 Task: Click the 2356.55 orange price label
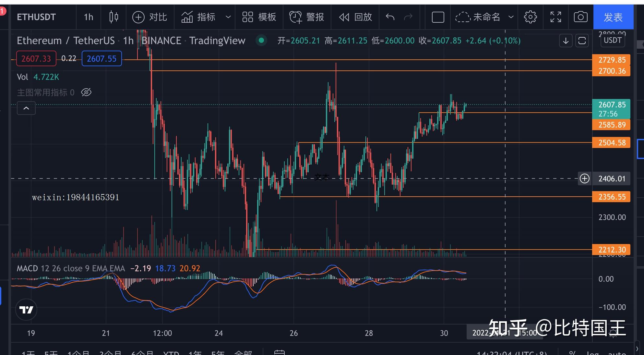pyautogui.click(x=611, y=197)
